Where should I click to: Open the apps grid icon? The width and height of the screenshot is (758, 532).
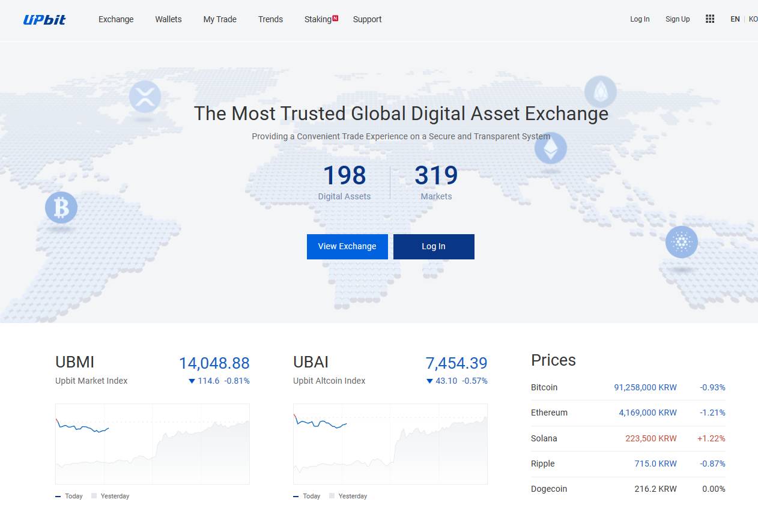[x=710, y=19]
